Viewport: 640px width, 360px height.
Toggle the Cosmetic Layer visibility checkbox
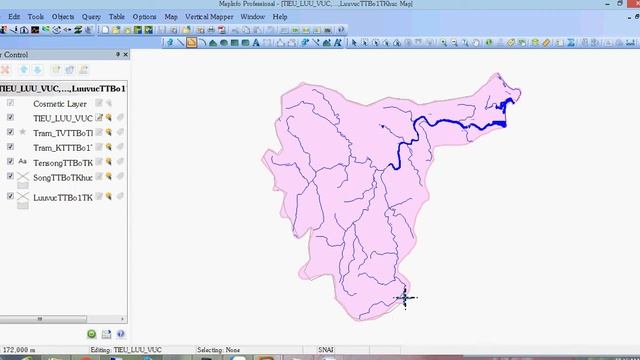10,103
